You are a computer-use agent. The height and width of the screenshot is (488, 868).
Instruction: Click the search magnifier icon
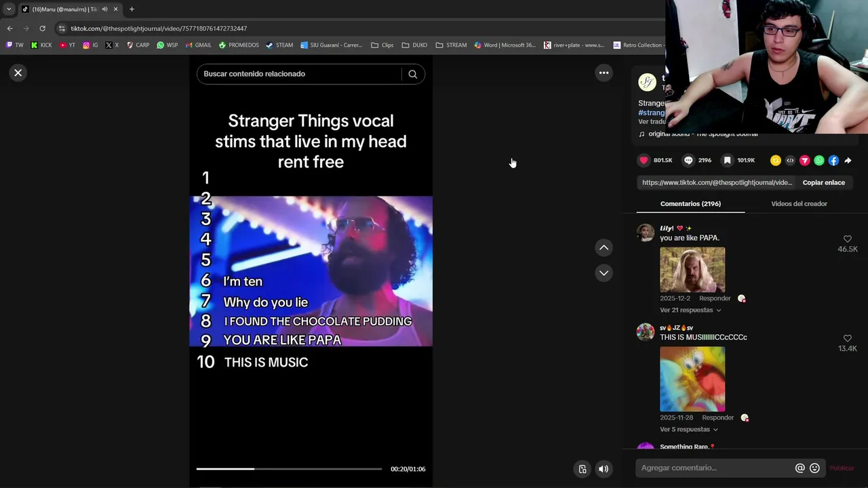point(412,74)
